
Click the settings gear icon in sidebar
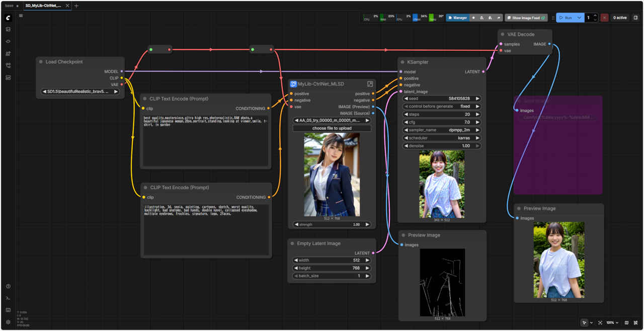(8, 322)
